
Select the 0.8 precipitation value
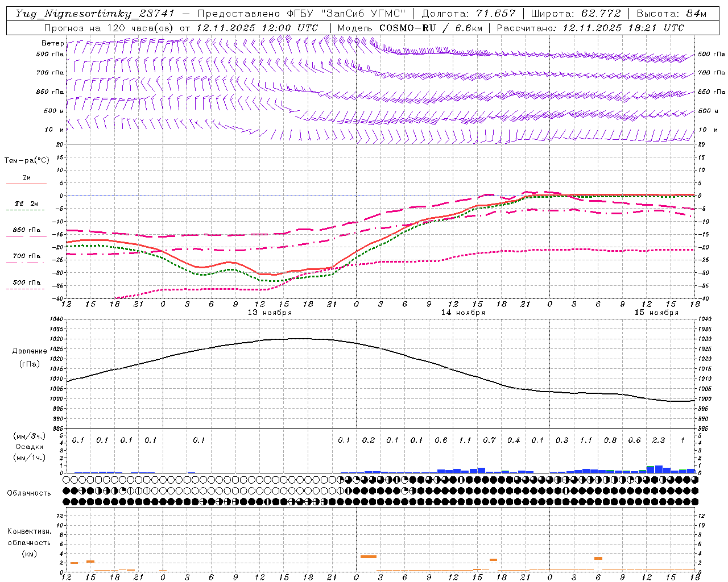pos(610,440)
